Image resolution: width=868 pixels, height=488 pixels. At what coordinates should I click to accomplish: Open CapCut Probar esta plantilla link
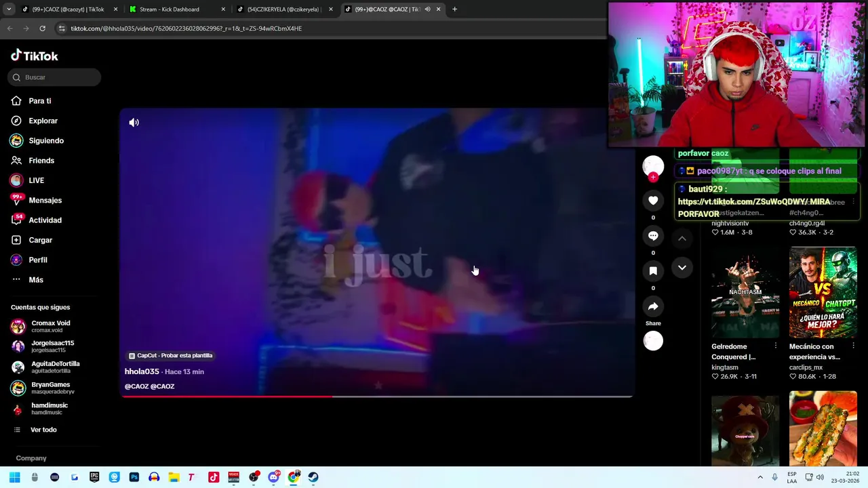pyautogui.click(x=171, y=355)
